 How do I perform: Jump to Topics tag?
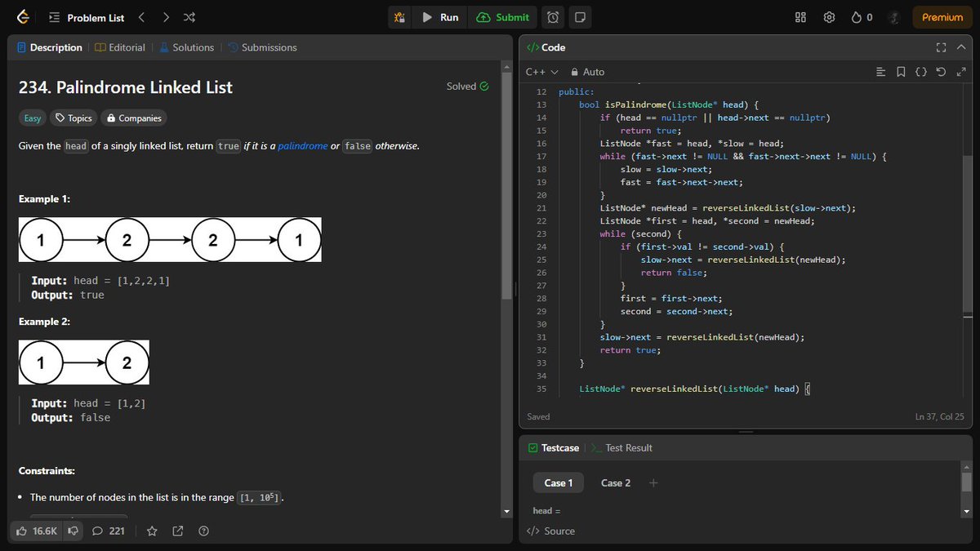point(73,118)
